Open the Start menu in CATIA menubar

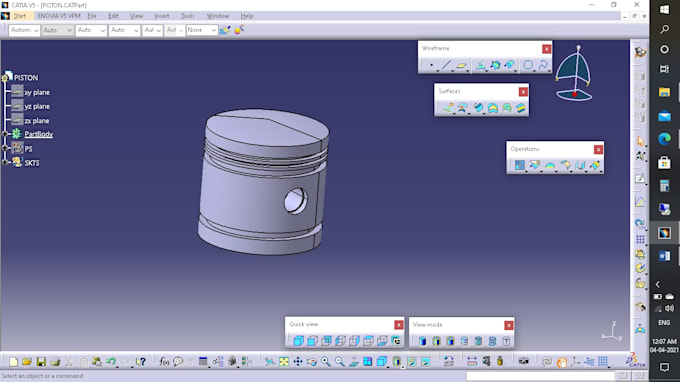(20, 16)
